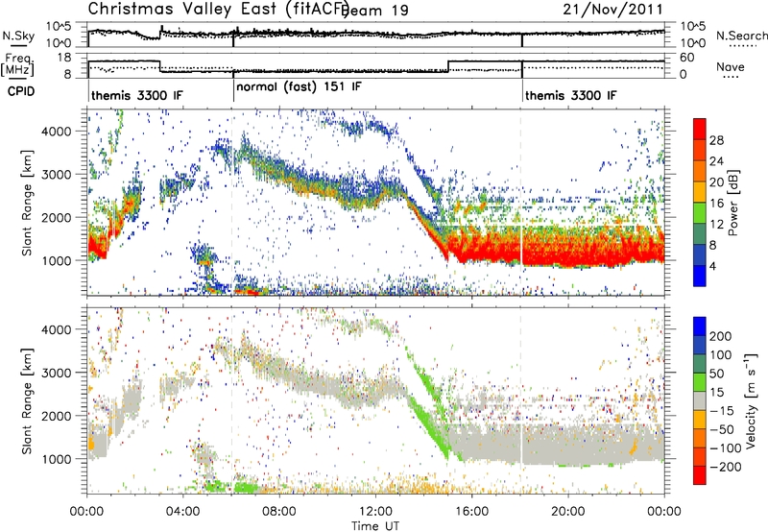
Task: Click the '4' value on the power colorbar
Action: coord(713,266)
